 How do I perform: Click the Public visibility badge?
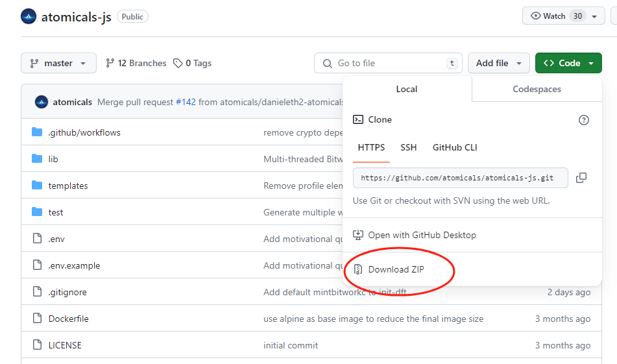click(x=132, y=16)
